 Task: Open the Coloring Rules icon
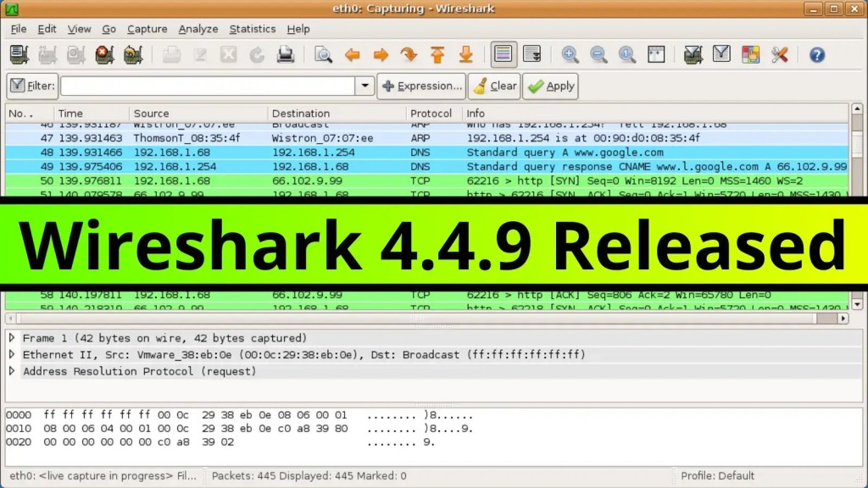tap(749, 54)
